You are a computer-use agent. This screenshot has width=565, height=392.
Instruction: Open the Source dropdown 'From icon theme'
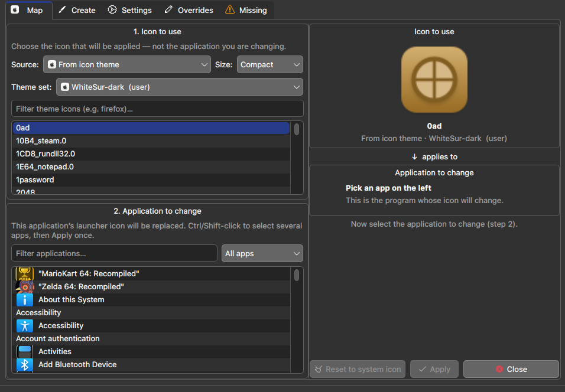click(x=127, y=64)
